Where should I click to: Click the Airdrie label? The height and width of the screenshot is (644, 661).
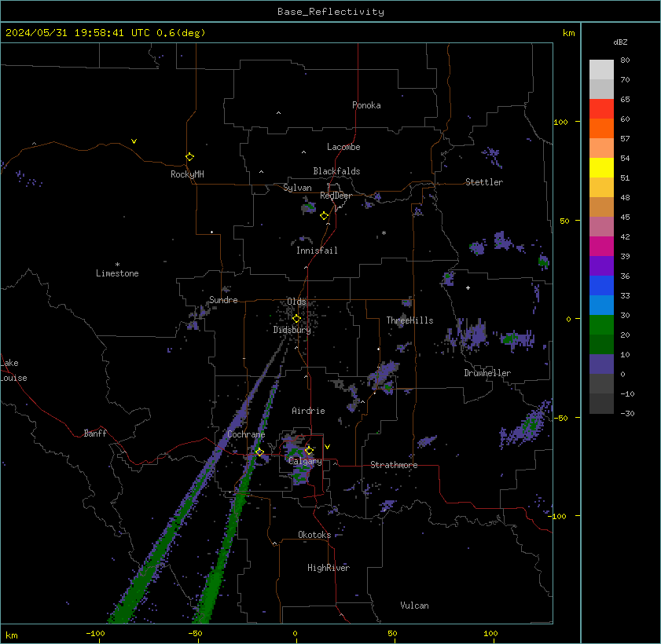(x=308, y=411)
